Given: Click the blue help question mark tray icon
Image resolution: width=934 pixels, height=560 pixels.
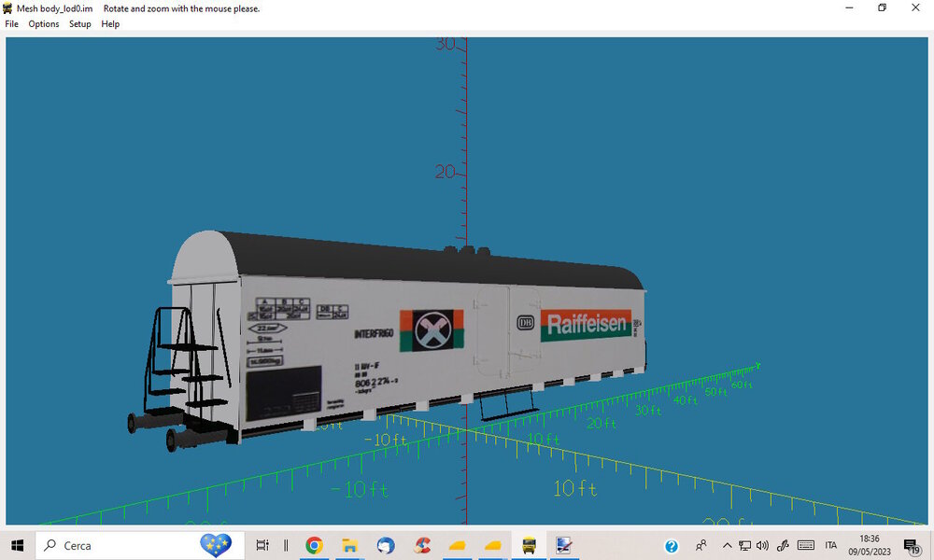Looking at the screenshot, I should click(x=672, y=546).
